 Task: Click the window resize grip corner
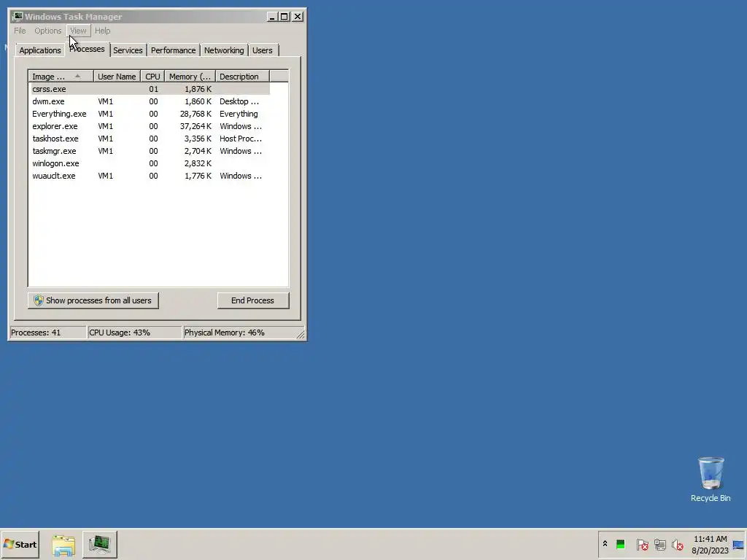301,335
